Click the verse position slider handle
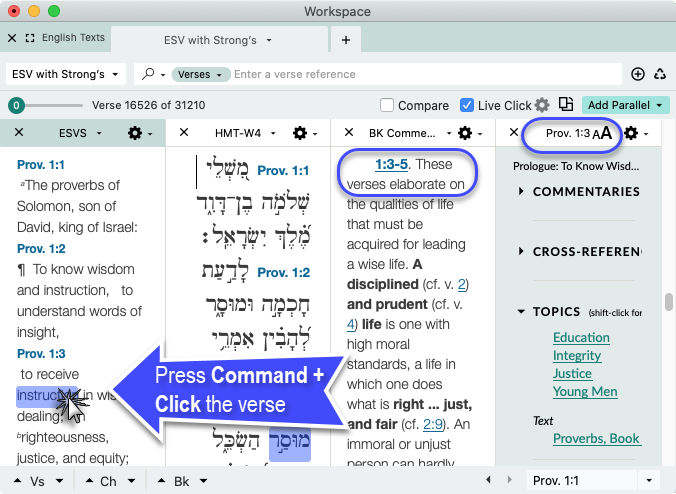The height and width of the screenshot is (494, 676). coord(16,105)
